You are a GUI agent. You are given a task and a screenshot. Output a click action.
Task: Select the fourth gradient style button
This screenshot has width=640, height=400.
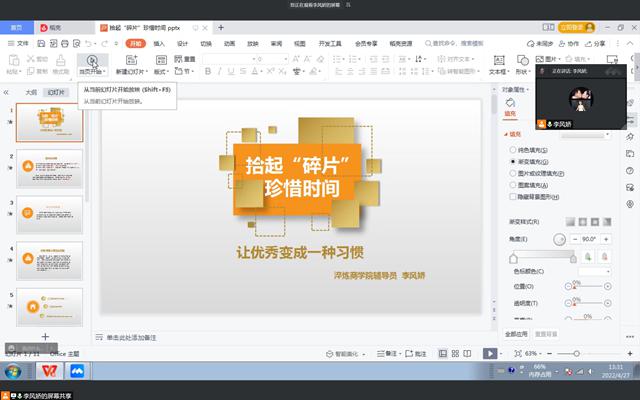tap(607, 222)
